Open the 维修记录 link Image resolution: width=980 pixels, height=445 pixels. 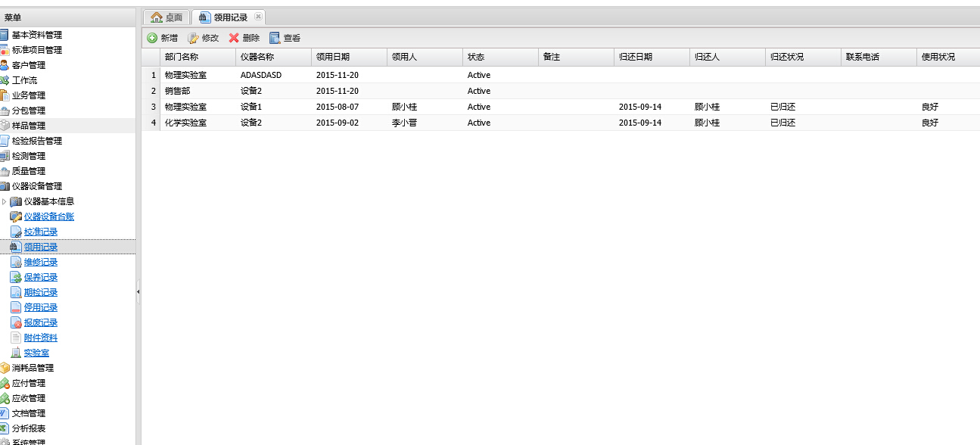(x=40, y=262)
